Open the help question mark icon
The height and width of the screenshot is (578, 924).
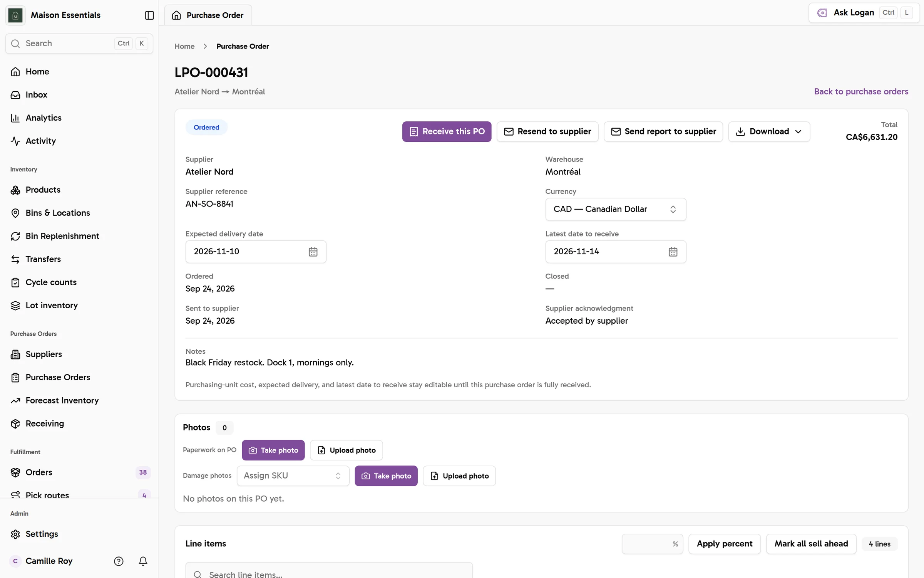[x=119, y=561]
